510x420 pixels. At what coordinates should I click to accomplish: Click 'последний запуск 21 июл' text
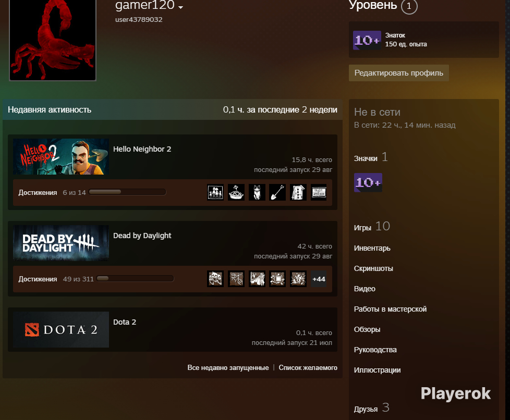[x=292, y=343]
